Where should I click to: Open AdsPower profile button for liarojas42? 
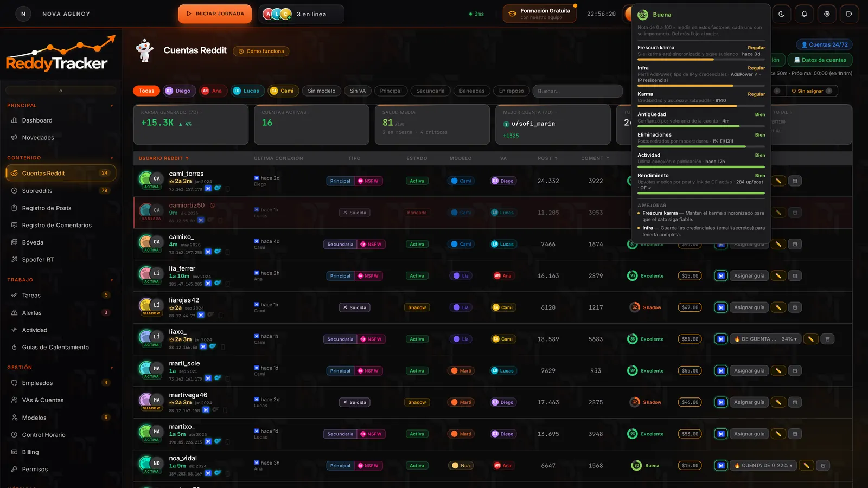point(721,307)
